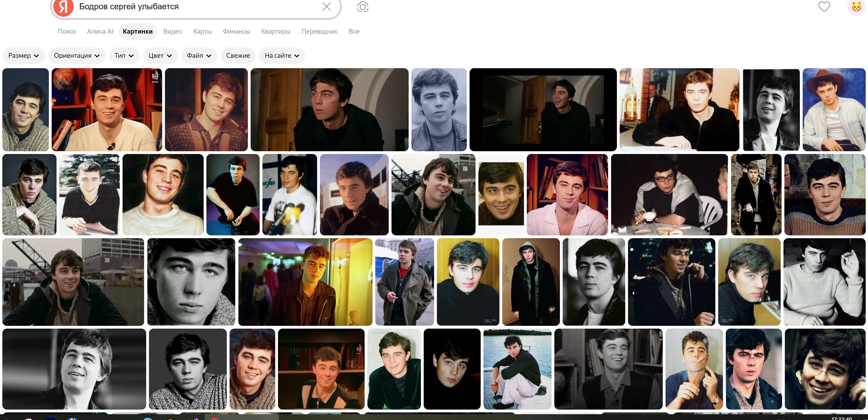Open the wide black-and-white smiling upward photo
Screen dimensions: 868x420
[x=74, y=369]
